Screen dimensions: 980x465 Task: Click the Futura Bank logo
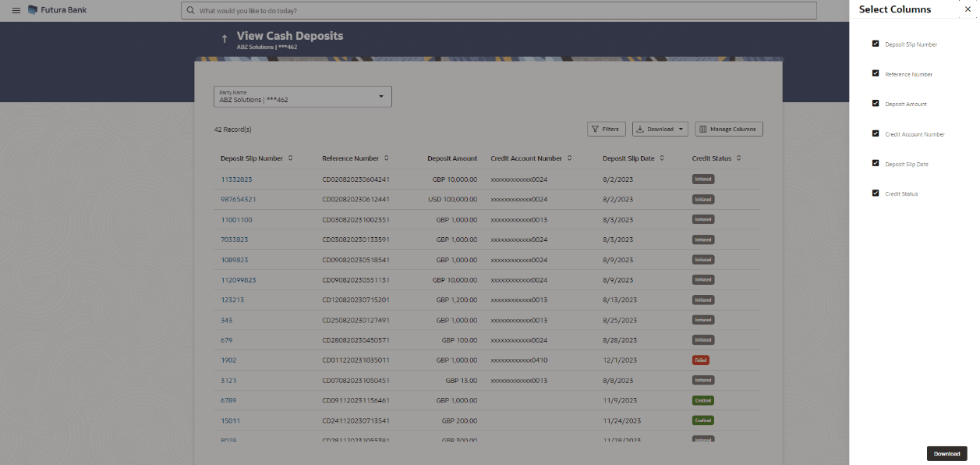point(58,10)
